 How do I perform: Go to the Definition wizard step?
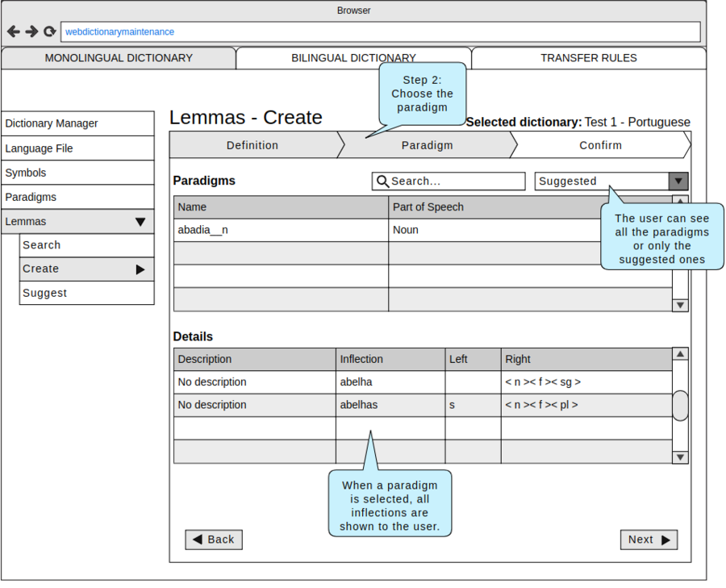pyautogui.click(x=252, y=145)
